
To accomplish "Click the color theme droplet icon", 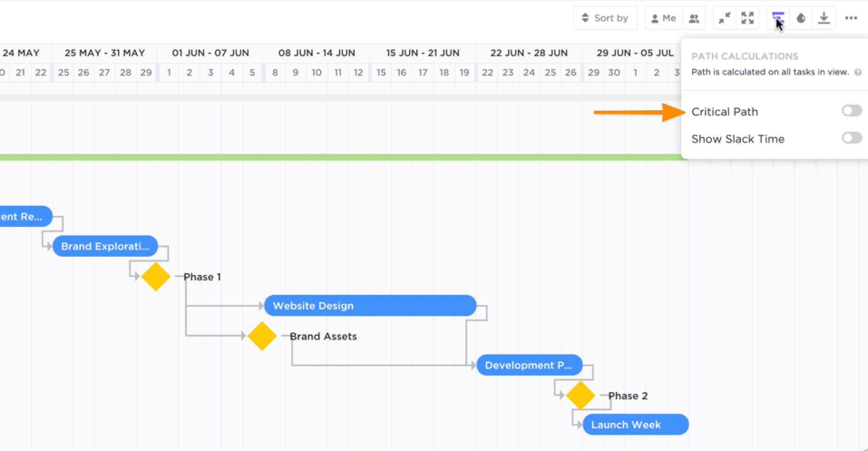I will (x=801, y=18).
